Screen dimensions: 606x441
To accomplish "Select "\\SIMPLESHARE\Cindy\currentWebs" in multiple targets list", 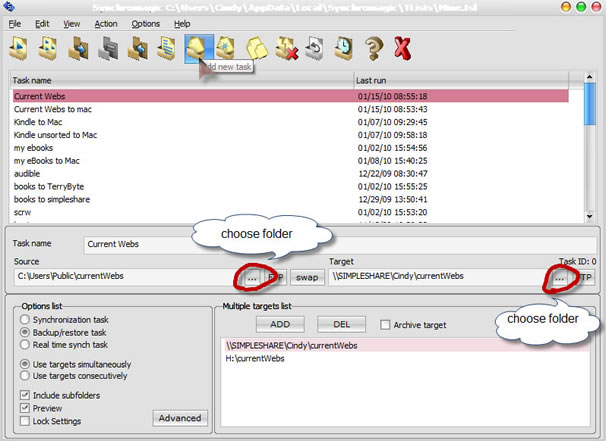I will [406, 345].
